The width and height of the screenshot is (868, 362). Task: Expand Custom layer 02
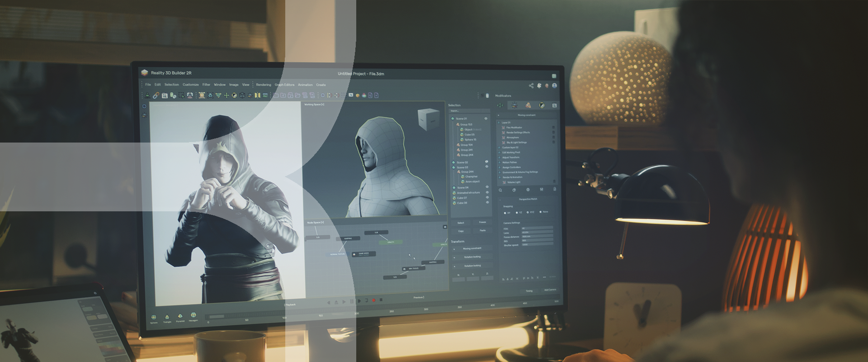click(x=499, y=148)
